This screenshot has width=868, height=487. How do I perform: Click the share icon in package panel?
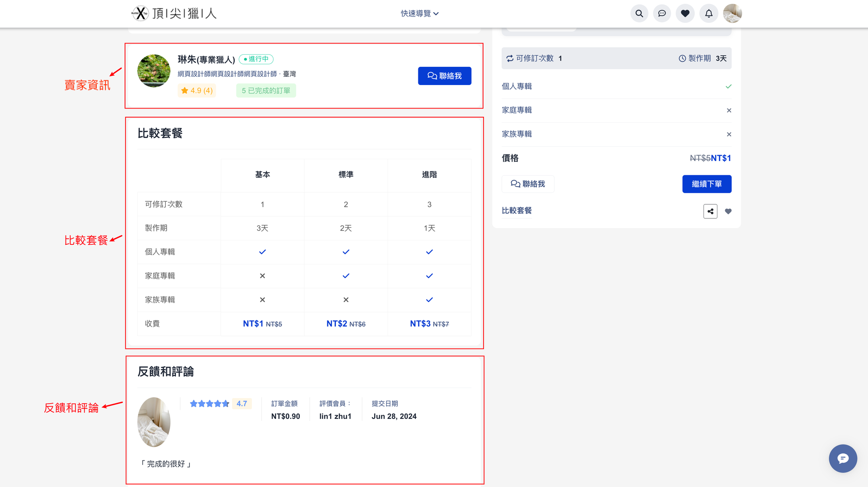point(710,211)
